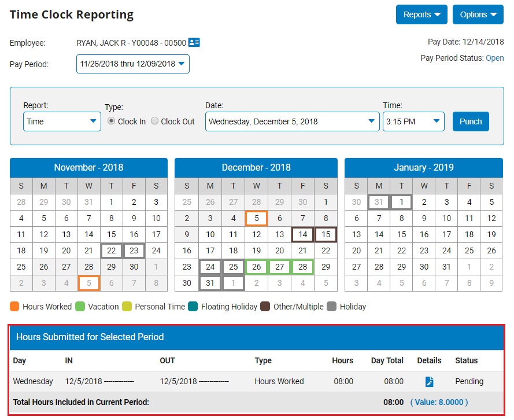Select December 26 vacation day in calendar
This screenshot has width=514, height=420.
tap(256, 267)
